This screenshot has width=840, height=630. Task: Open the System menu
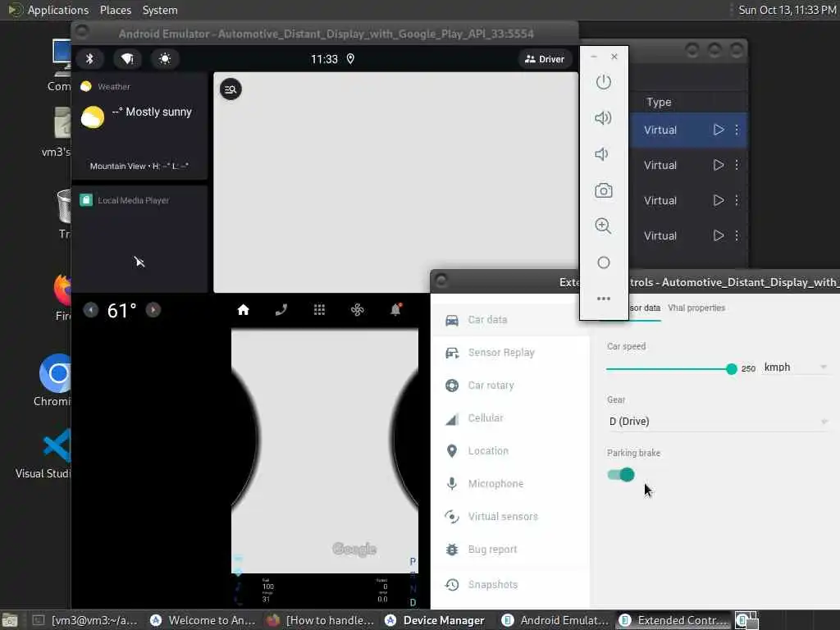(160, 10)
